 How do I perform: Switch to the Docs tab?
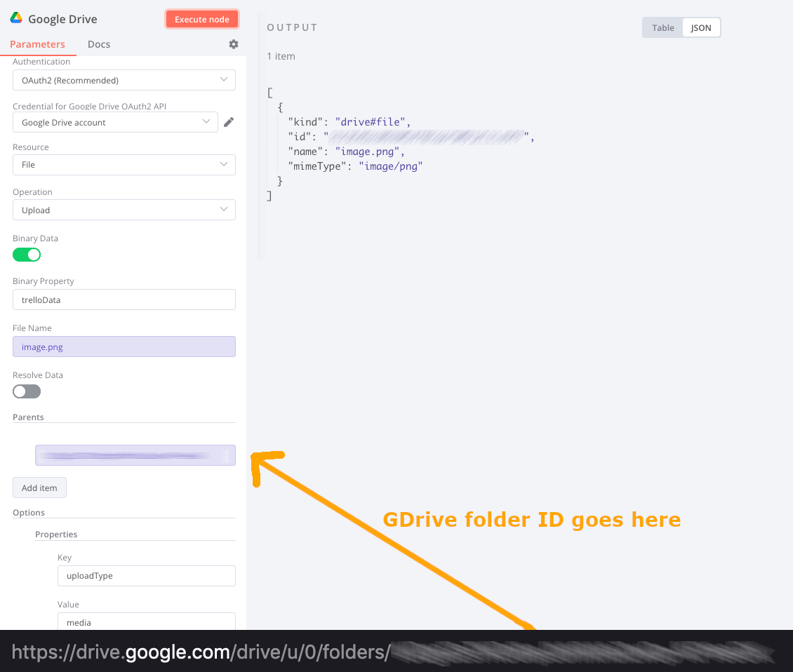(98, 43)
